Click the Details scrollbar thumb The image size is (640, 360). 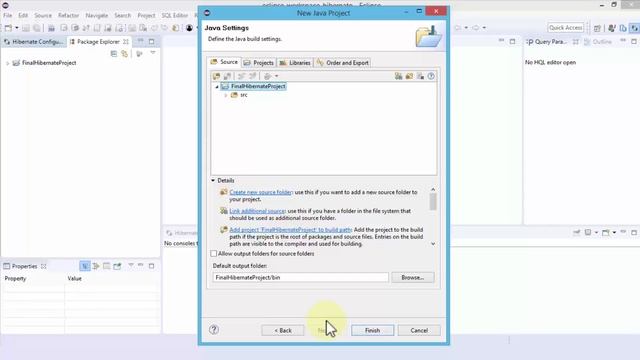[x=433, y=202]
